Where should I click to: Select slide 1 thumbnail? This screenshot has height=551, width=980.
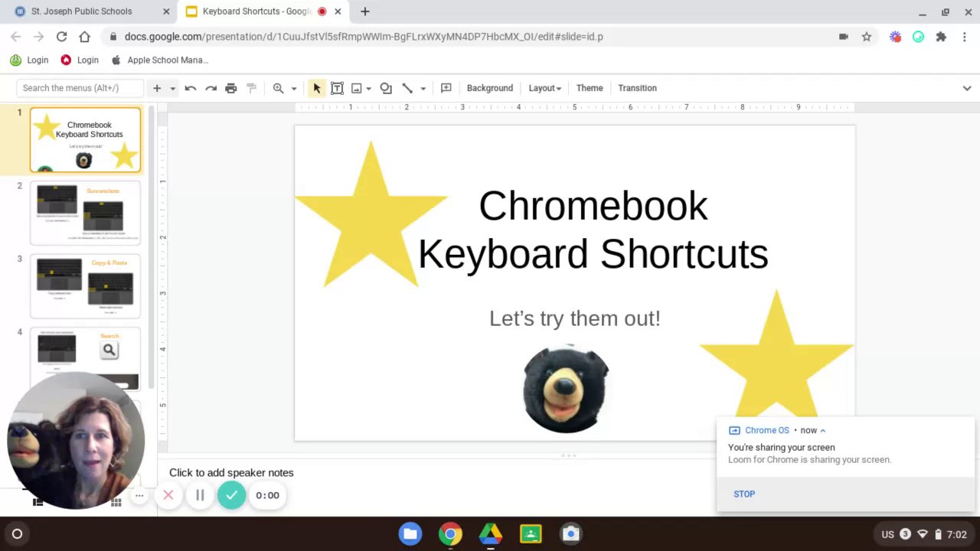pos(85,140)
